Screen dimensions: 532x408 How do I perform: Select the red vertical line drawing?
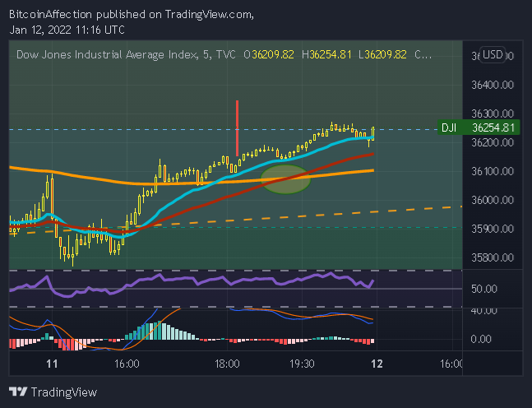[x=237, y=128]
